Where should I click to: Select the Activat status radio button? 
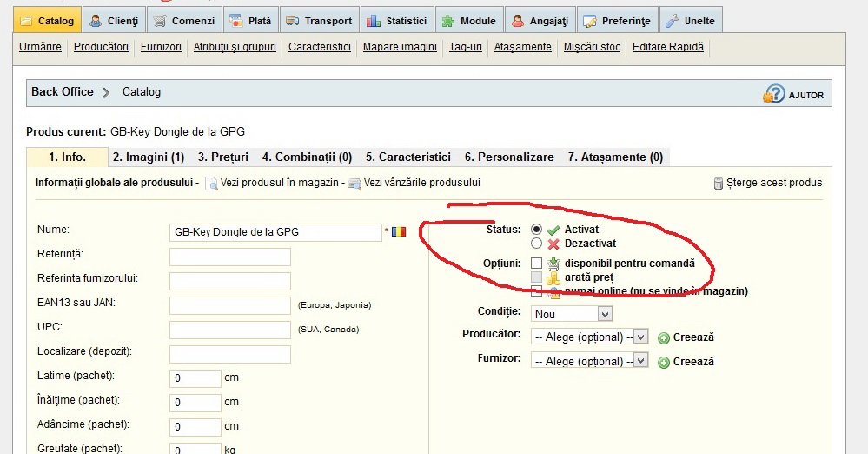536,229
